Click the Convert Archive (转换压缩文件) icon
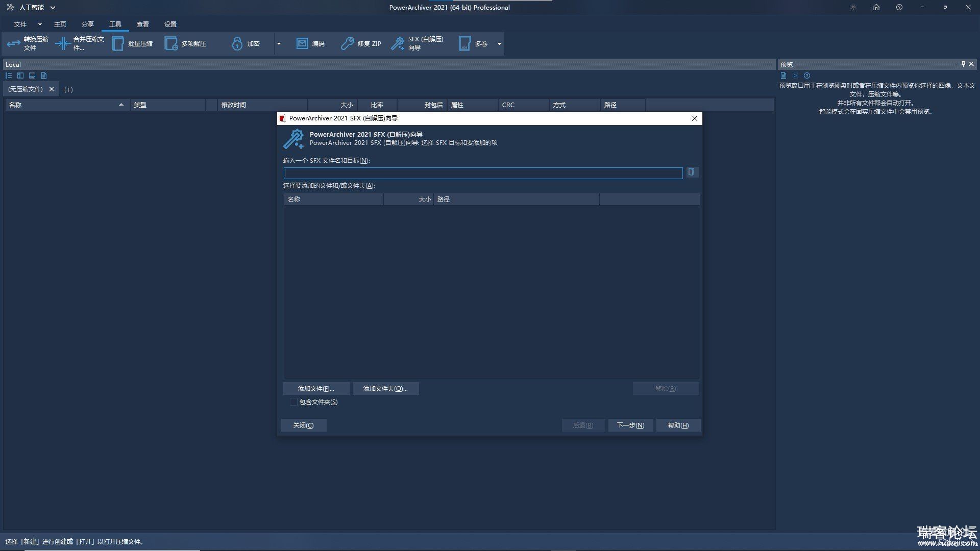This screenshot has height=551, width=980. (x=14, y=44)
